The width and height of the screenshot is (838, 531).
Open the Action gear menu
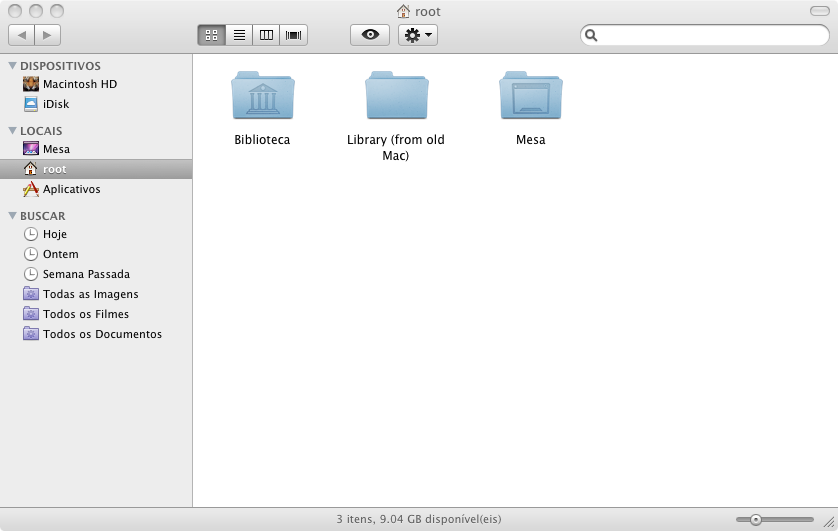[x=418, y=35]
